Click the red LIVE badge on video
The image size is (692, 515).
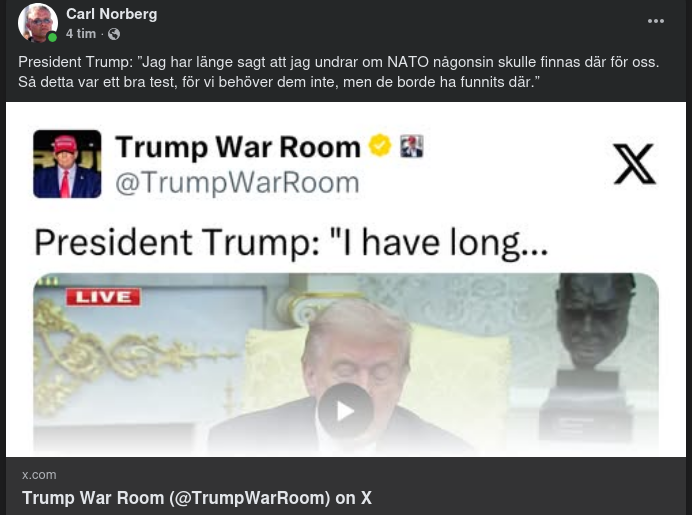[103, 297]
